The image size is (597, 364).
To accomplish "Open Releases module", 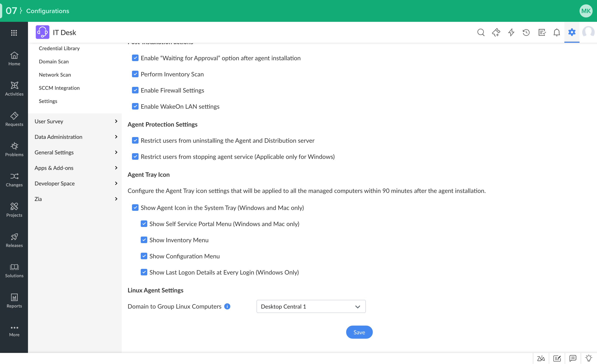I will 14,240.
